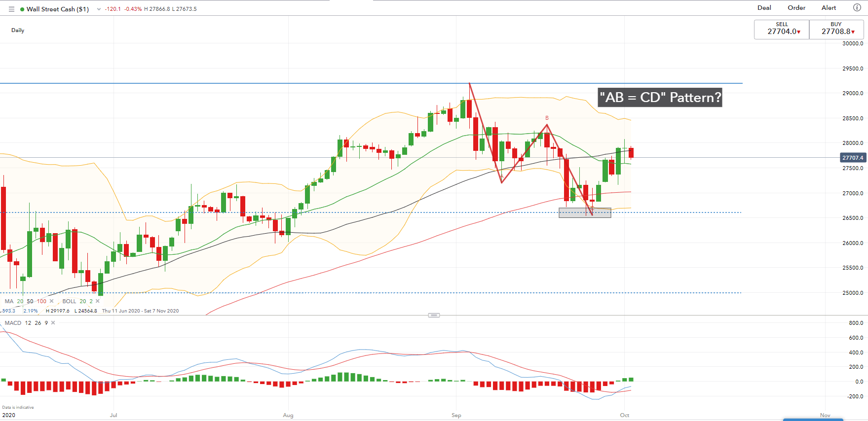Select the "AB = CD" Pattern? annotation
868x421 pixels.
point(660,97)
